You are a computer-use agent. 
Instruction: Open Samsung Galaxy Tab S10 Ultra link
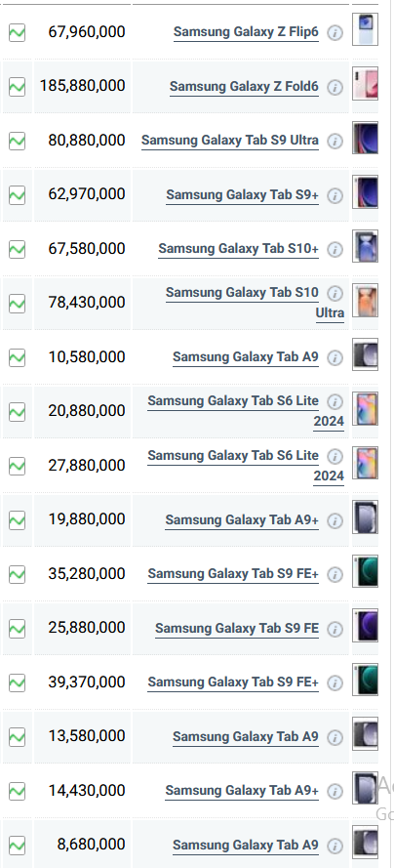click(x=256, y=303)
